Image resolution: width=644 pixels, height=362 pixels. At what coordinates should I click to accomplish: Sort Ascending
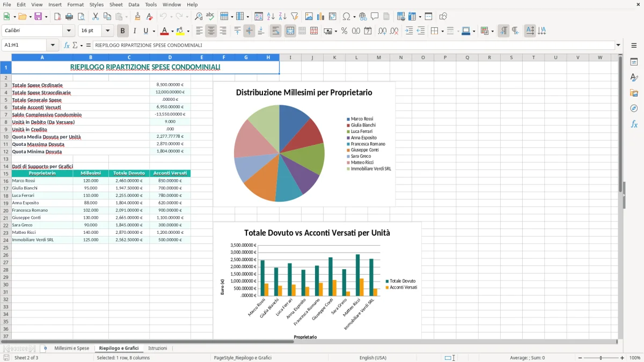(x=270, y=17)
